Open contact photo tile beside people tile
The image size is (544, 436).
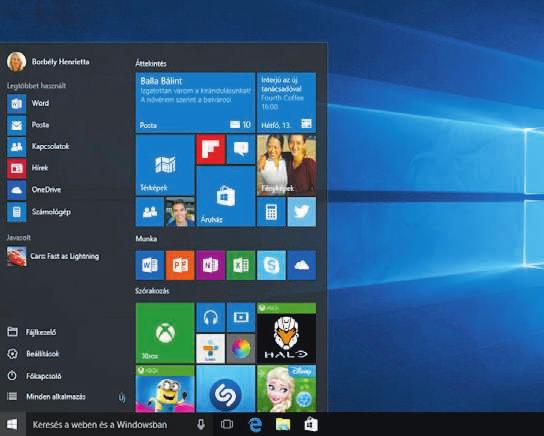[x=180, y=212]
